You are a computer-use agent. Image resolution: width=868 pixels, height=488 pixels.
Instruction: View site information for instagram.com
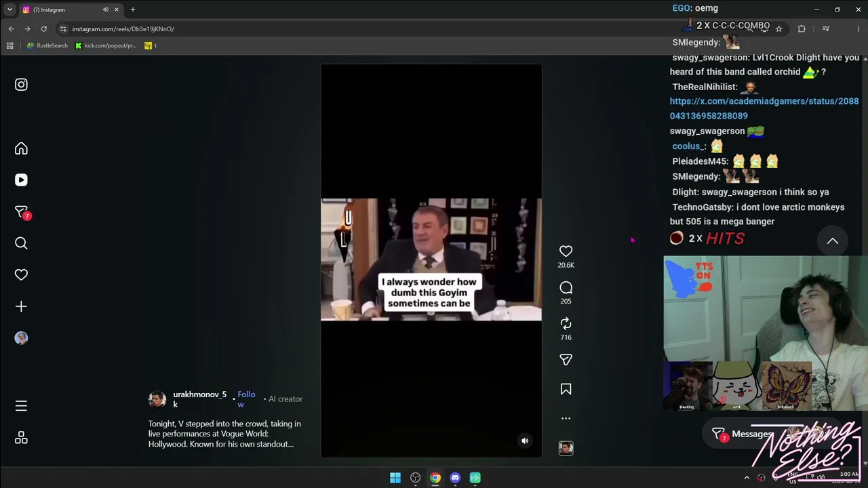[63, 28]
